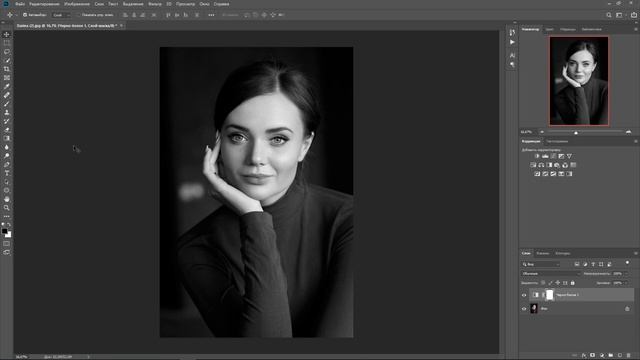The image size is (640, 360).
Task: Add a Brightness/Contrast adjustment
Action: (x=537, y=156)
